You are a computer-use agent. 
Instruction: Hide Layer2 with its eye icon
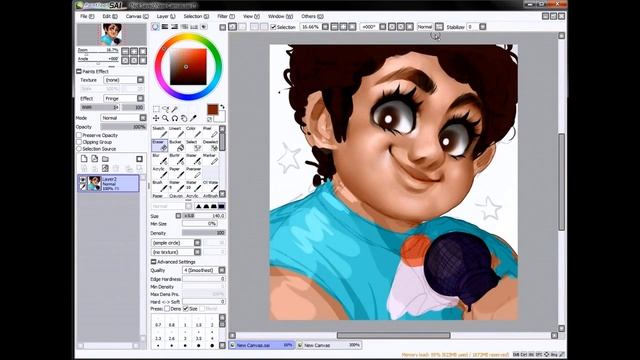(83, 180)
